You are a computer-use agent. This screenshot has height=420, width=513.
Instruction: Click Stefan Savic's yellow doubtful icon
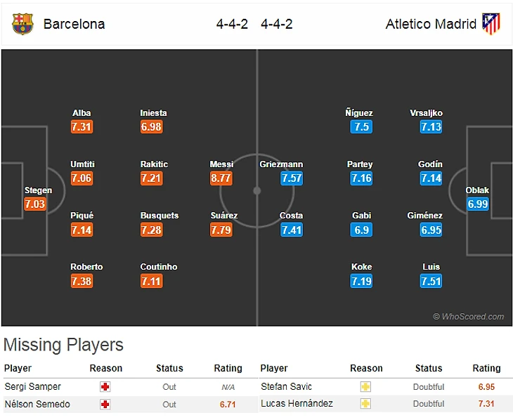coord(365,386)
